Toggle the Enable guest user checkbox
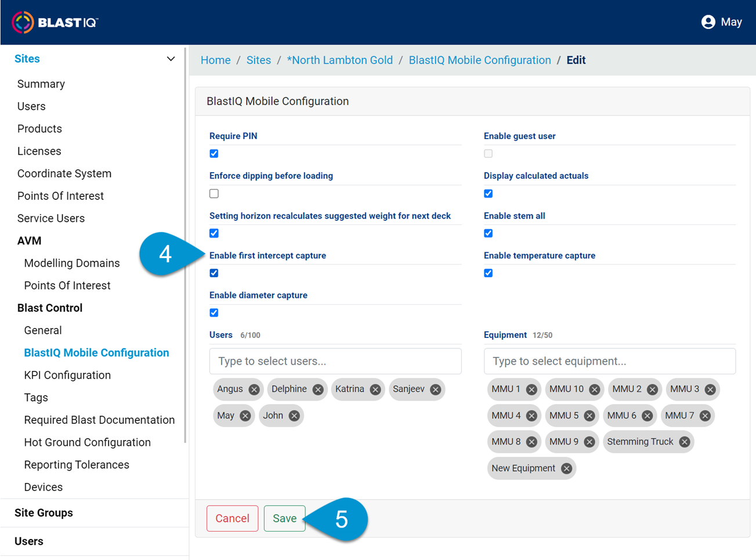The width and height of the screenshot is (756, 560). 489,154
